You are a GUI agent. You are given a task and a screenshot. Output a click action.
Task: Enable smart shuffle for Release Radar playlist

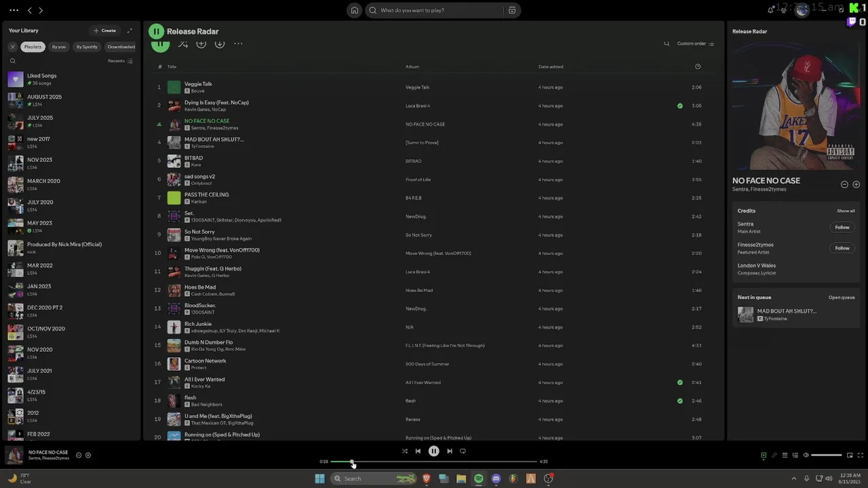point(183,43)
